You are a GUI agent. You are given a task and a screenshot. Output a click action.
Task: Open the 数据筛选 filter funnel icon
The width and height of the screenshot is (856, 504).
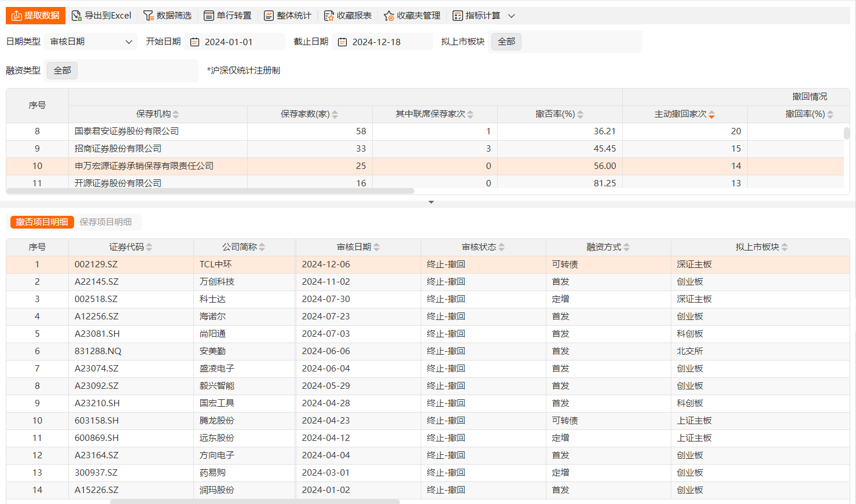(x=148, y=16)
